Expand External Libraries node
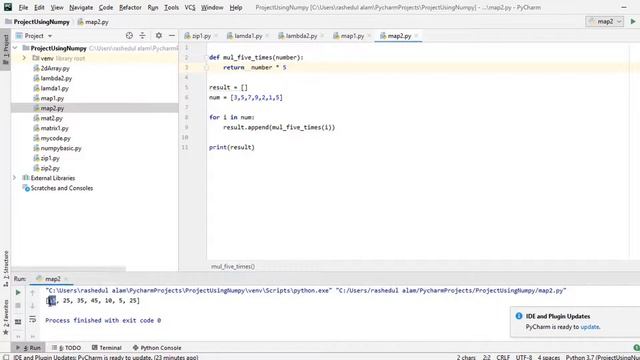 15,178
